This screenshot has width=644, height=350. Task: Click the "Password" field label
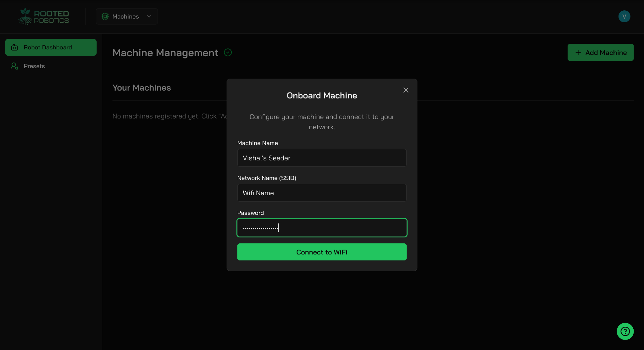pos(250,213)
